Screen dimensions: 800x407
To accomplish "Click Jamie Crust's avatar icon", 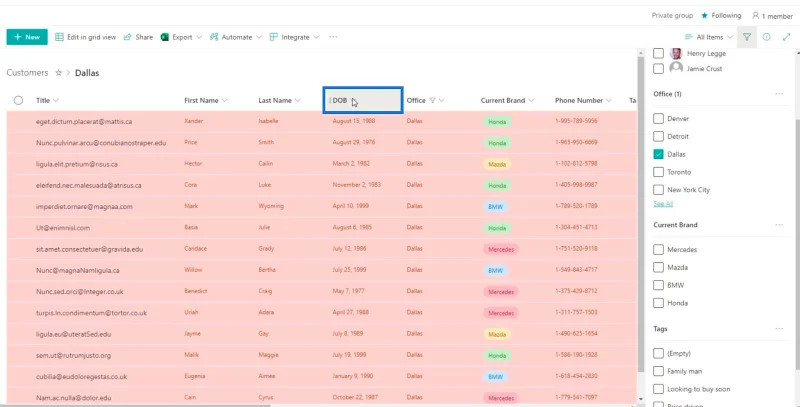I will click(676, 68).
